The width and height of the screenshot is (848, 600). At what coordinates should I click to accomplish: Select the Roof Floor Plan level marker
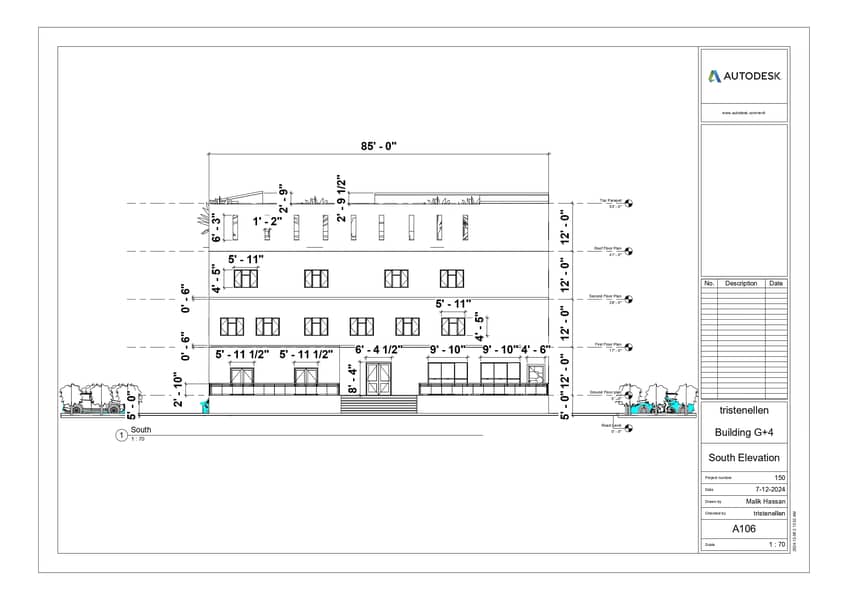click(630, 251)
